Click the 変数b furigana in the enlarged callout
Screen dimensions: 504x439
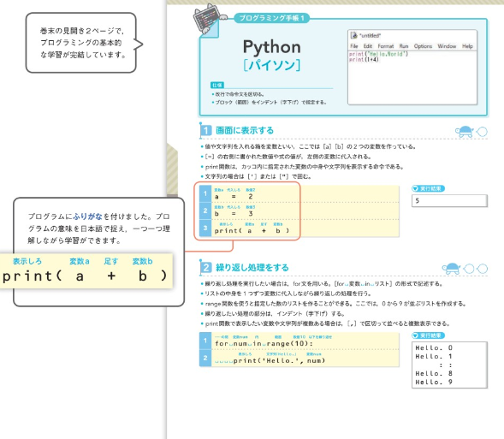142,261
